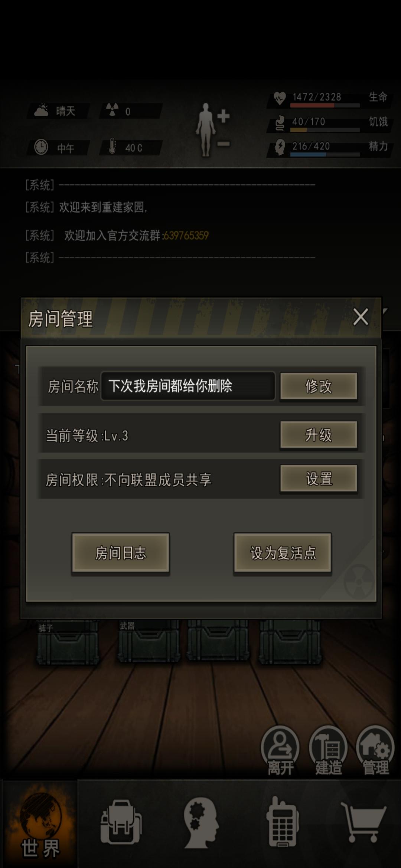The image size is (401, 868).
Task: Close the 房间管理 dialog
Action: [x=361, y=317]
